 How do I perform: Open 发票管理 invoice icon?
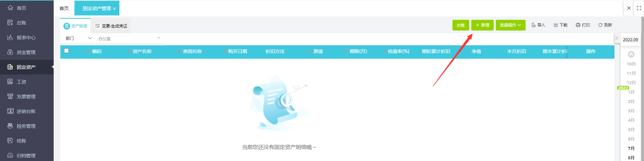click(x=10, y=96)
